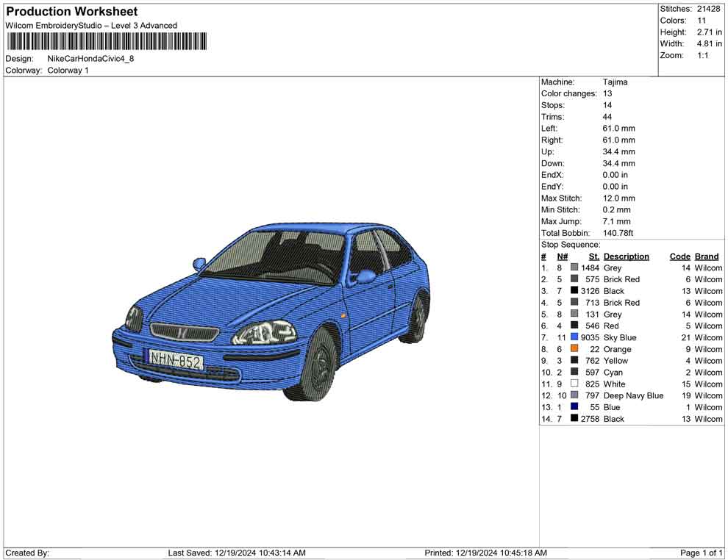Toggle the Yellow swatch at row 9
The image size is (728, 560).
(572, 360)
